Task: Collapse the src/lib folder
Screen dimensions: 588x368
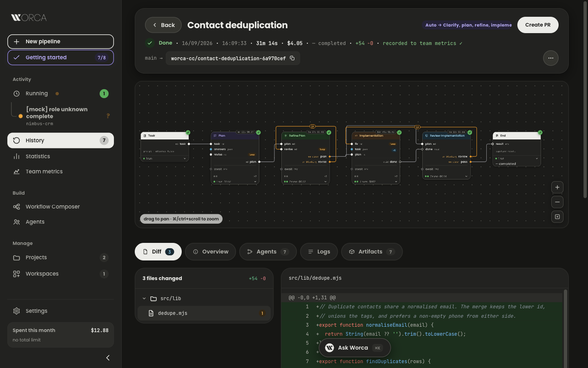Action: [144, 298]
